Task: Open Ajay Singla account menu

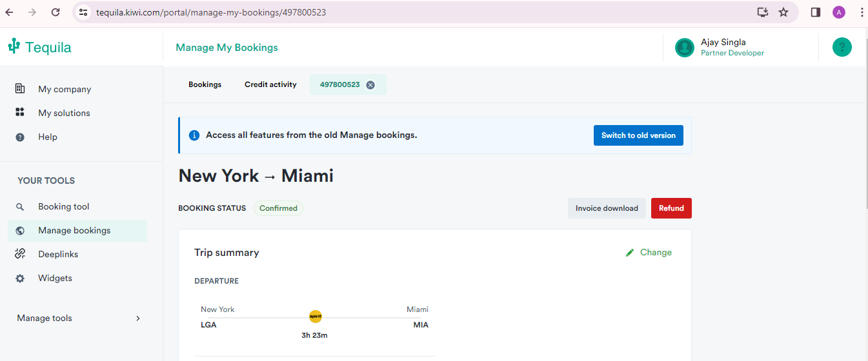Action: tap(720, 47)
